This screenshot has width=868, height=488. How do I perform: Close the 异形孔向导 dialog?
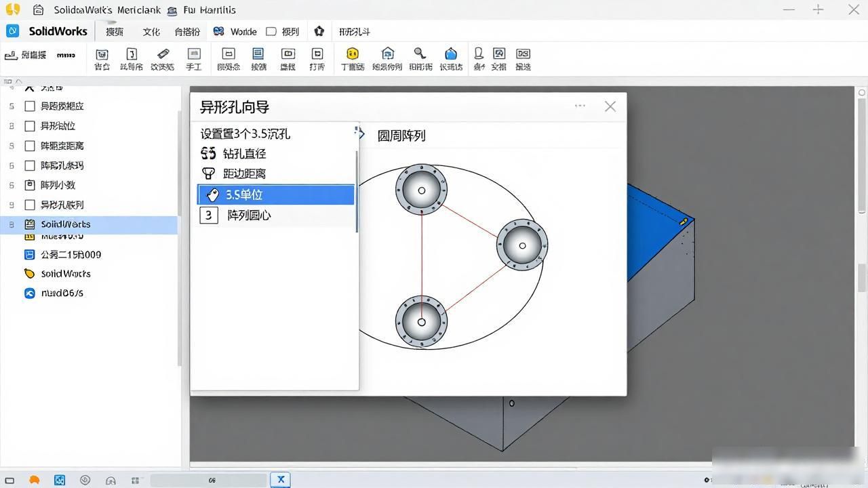pyautogui.click(x=610, y=106)
